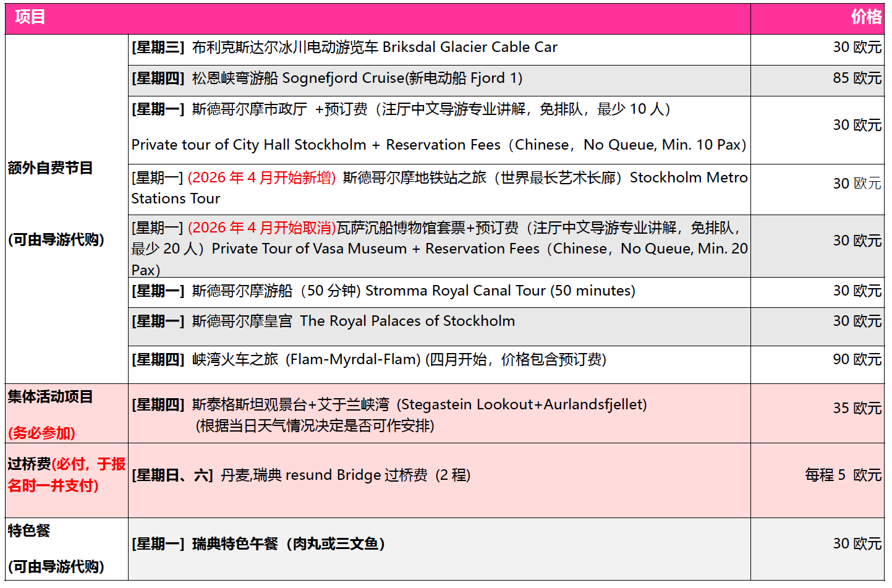Select the resund Bridge 过桥费 row
Image resolution: width=892 pixels, height=588 pixels.
(301, 475)
